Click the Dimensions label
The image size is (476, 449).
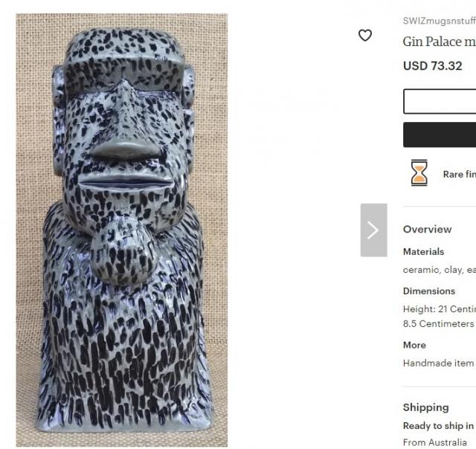point(428,291)
